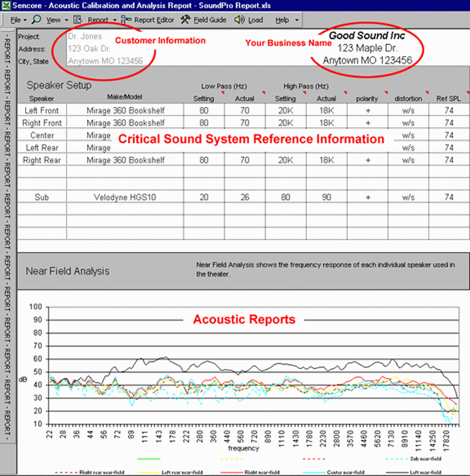Select the Center distortion w/s cell
The height and width of the screenshot is (476, 470).
[x=408, y=135]
